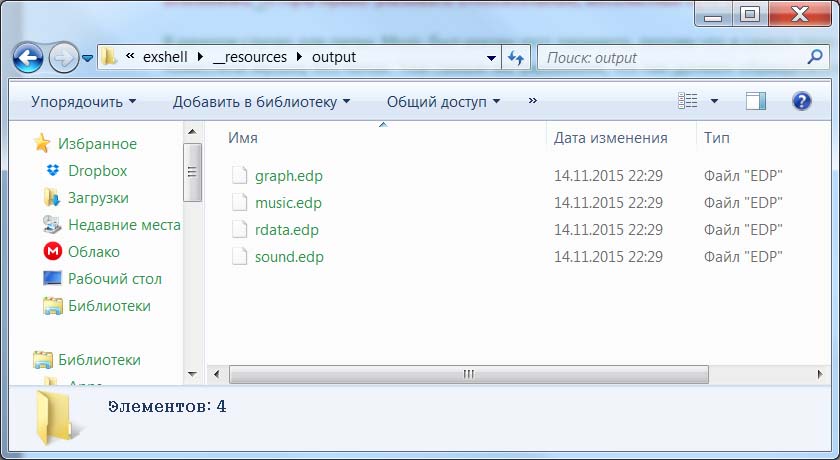Open the Добавить в библиотеку menu

point(261,101)
